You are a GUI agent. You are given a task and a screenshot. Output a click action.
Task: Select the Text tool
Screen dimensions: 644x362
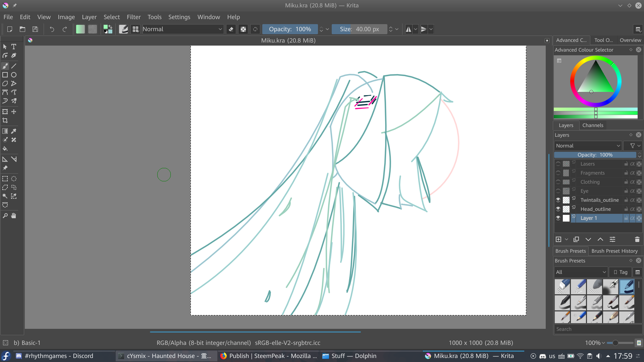click(x=14, y=47)
